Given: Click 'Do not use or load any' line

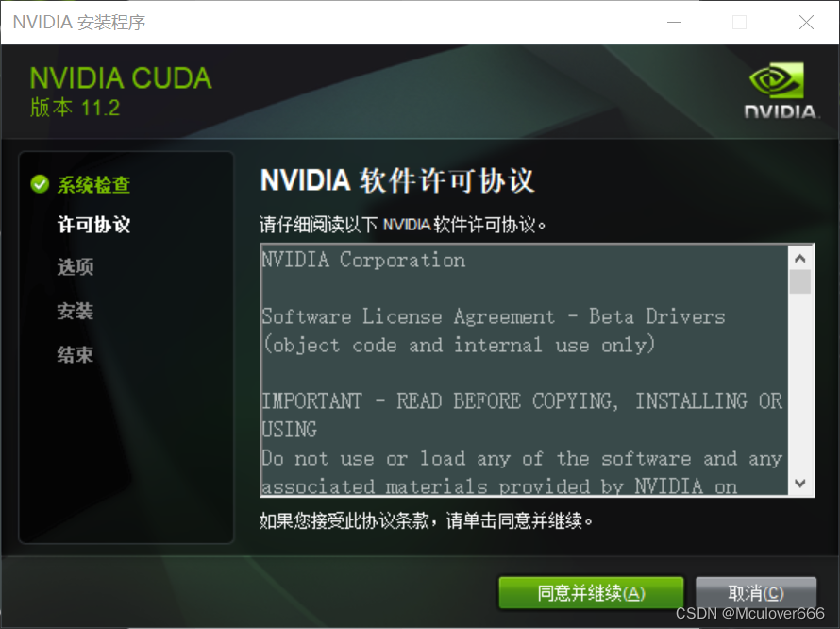Looking at the screenshot, I should pyautogui.click(x=522, y=459).
